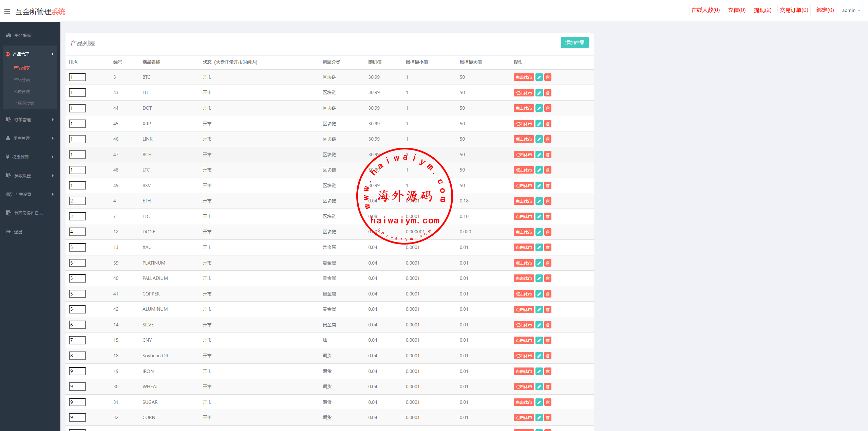The image size is (868, 431).
Task: Click sort order field for BCH row
Action: coord(77,155)
